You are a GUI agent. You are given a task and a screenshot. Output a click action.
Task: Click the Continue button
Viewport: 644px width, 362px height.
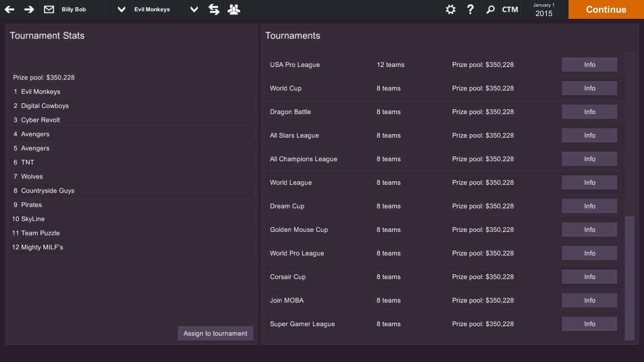pyautogui.click(x=605, y=9)
